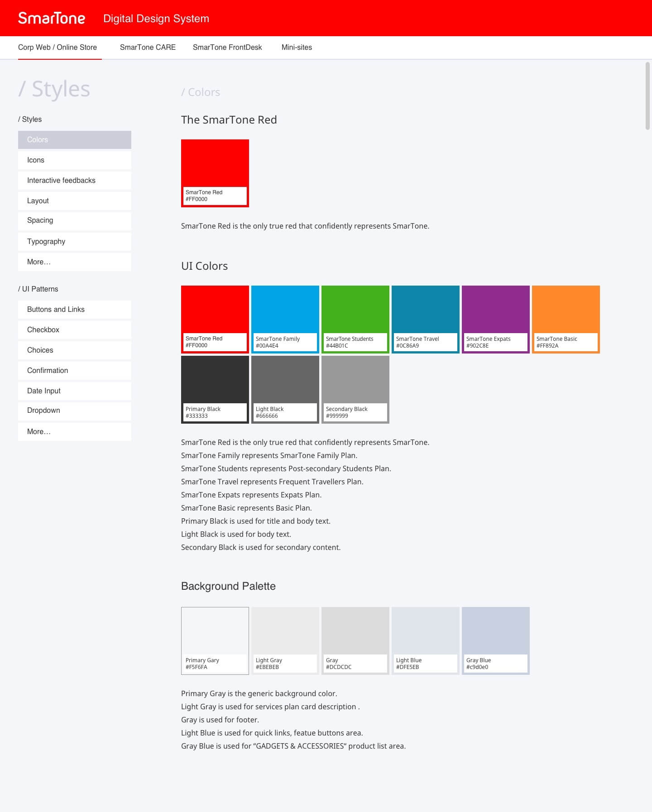Open the Typography styles page
652x812 pixels.
[x=75, y=242]
